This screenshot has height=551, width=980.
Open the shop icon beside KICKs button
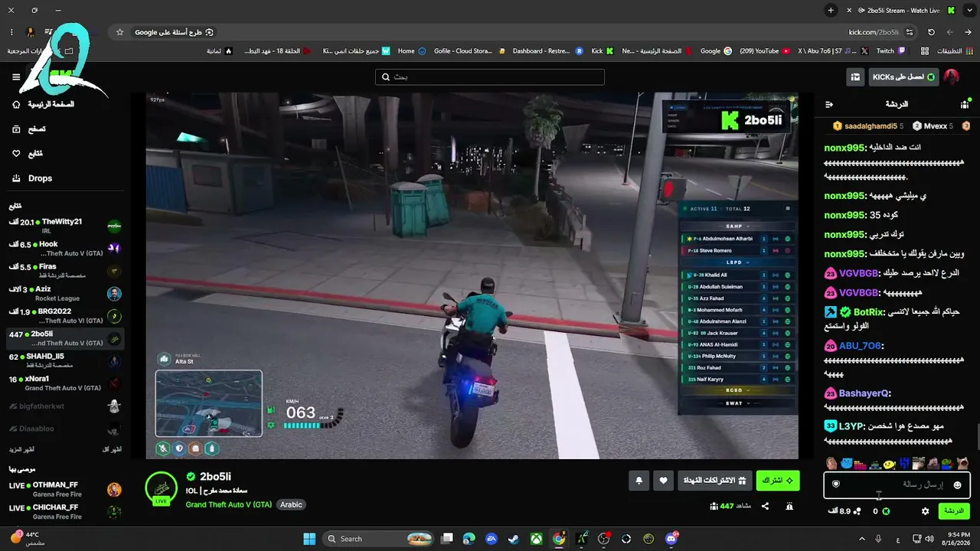coord(855,77)
